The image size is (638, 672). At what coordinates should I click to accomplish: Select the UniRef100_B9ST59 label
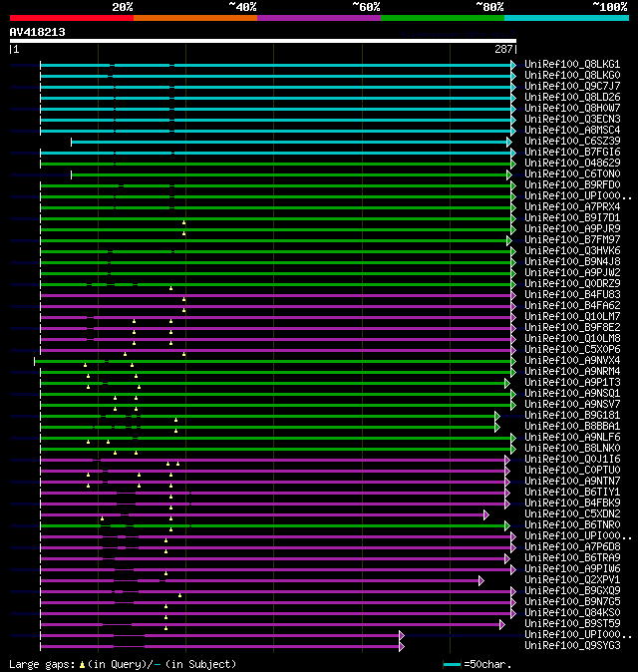pos(572,624)
